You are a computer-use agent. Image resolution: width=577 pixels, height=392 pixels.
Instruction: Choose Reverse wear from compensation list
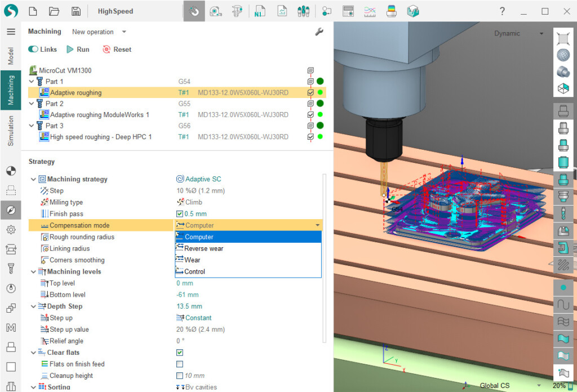point(204,248)
